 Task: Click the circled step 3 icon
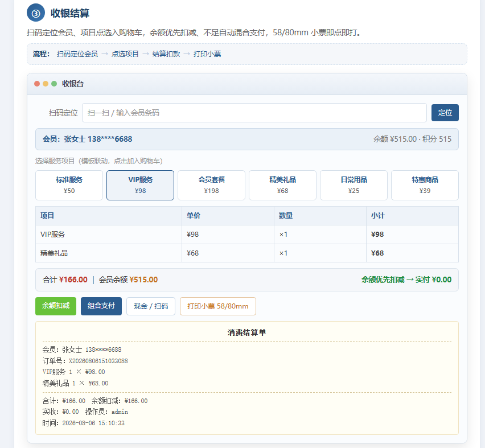(x=36, y=13)
